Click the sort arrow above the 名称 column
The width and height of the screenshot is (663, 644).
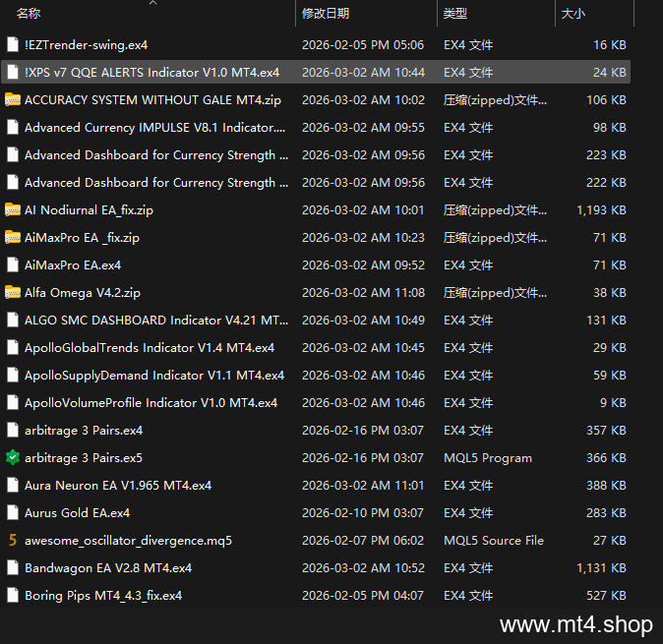coord(153,3)
